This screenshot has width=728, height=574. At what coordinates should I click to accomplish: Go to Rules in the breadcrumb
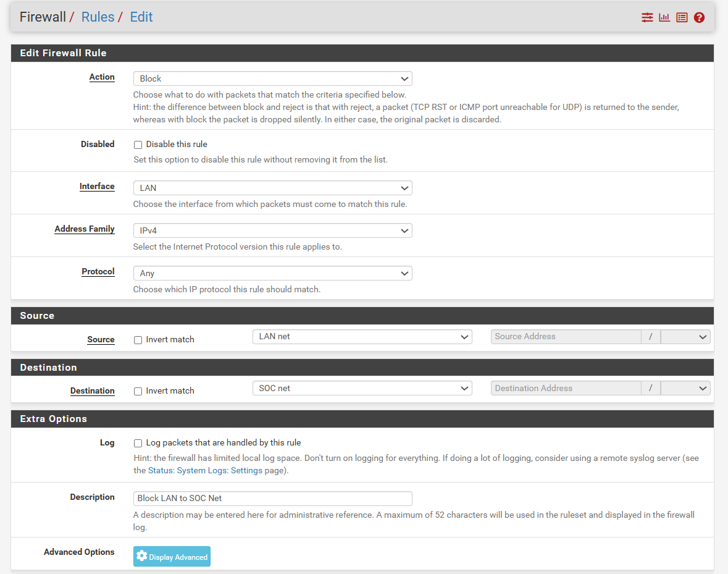[x=98, y=17]
